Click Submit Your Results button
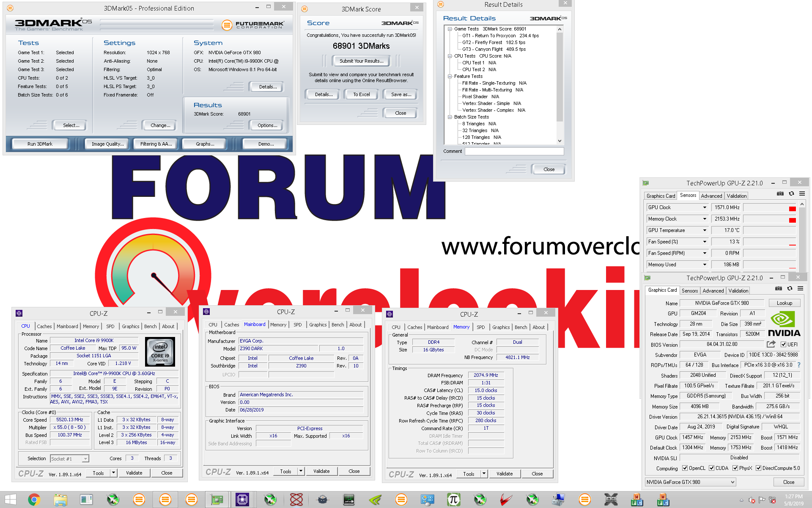This screenshot has width=812, height=508. [361, 61]
